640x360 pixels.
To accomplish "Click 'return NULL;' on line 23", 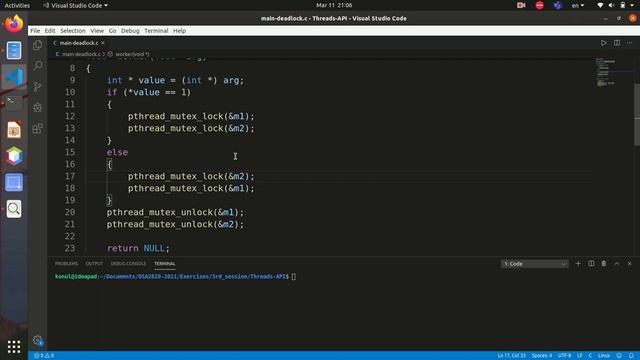I will [x=138, y=248].
